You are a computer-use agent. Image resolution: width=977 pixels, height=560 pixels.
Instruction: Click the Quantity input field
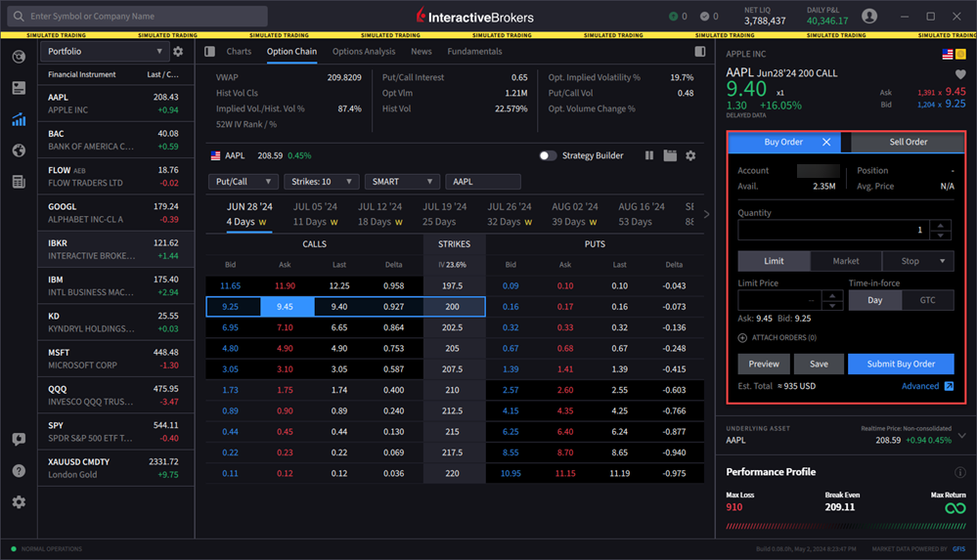pos(833,230)
